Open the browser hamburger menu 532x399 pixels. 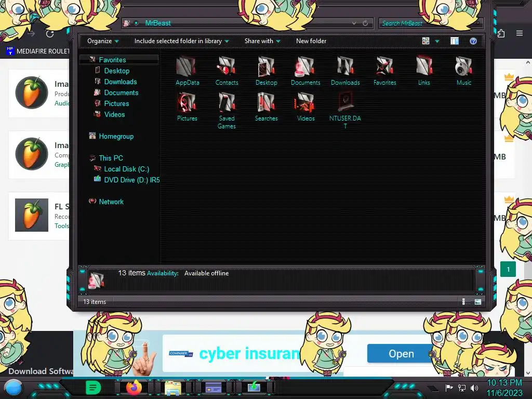(520, 33)
